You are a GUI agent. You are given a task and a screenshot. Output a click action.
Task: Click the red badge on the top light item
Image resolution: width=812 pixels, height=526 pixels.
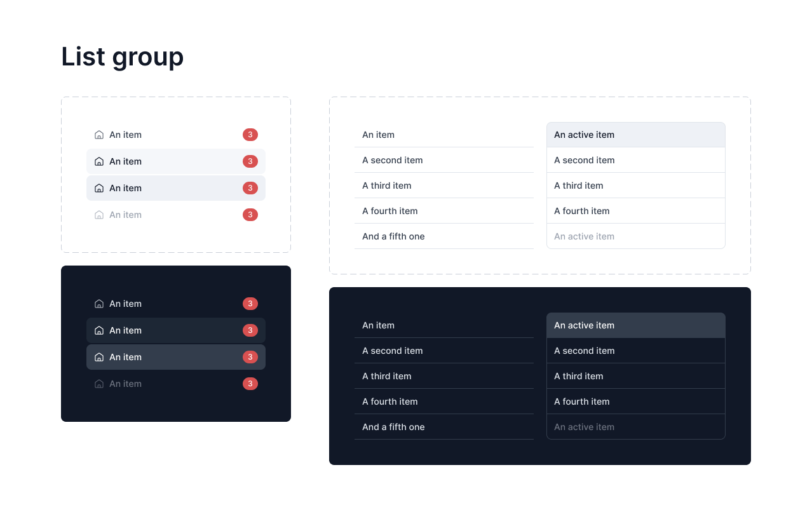[250, 135]
